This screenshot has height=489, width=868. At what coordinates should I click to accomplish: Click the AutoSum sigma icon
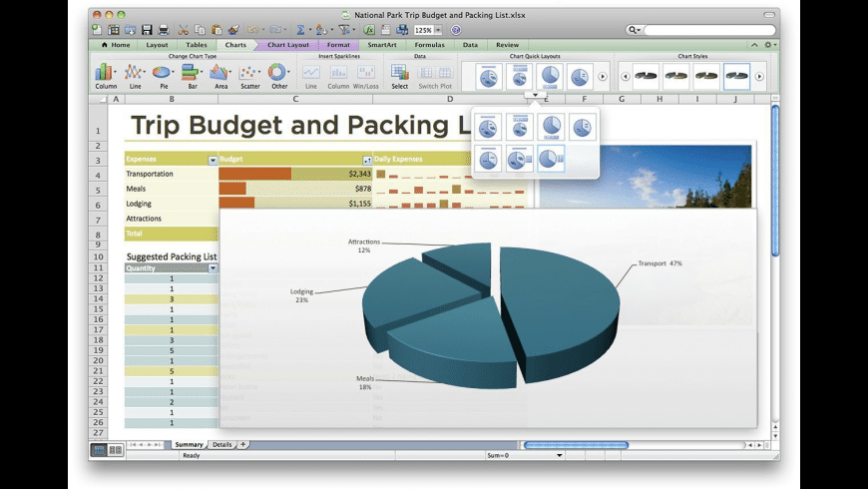tap(300, 30)
